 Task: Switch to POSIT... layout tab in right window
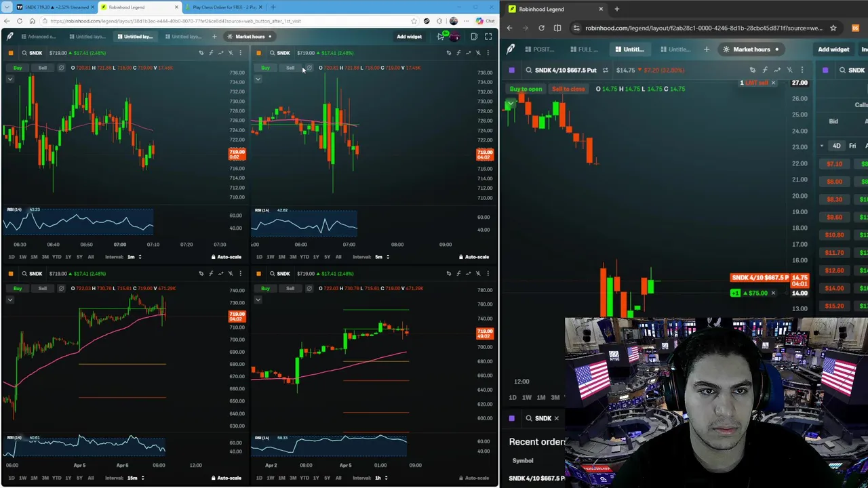(539, 49)
